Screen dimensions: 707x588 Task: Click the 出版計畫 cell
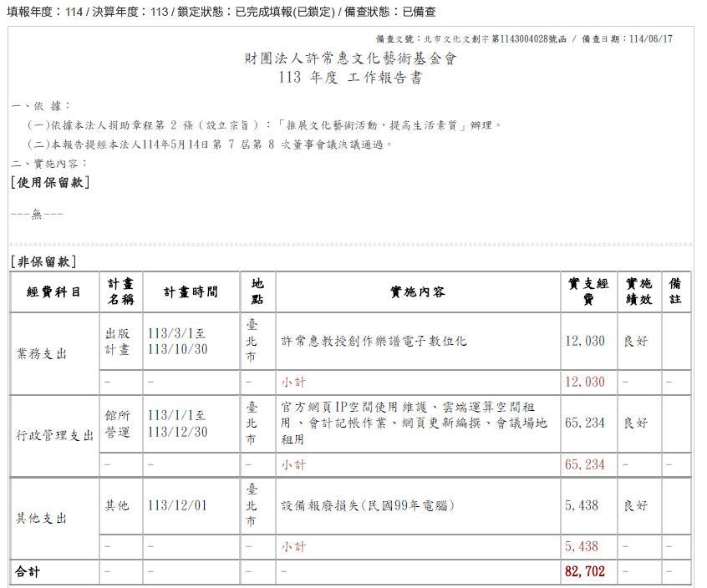[118, 341]
